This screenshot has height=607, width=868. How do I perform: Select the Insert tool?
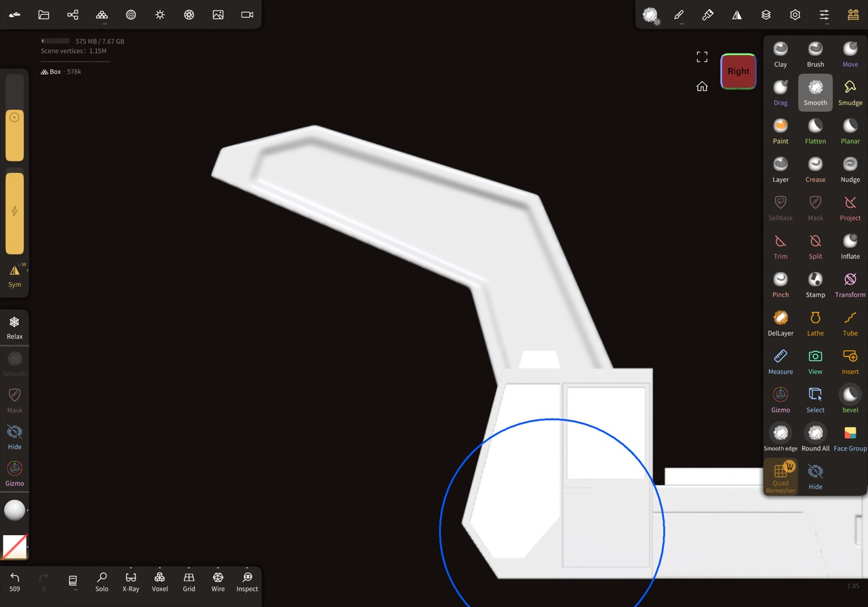850,361
